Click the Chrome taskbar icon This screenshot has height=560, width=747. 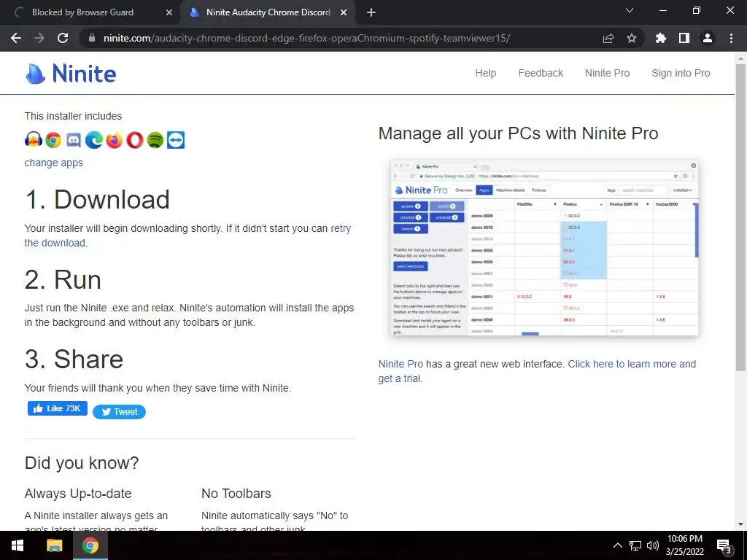(90, 545)
